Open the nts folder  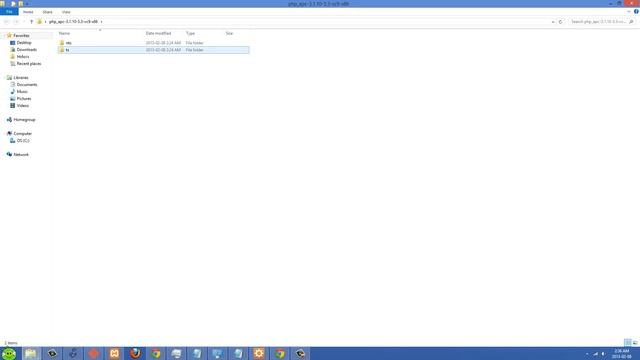(68, 43)
